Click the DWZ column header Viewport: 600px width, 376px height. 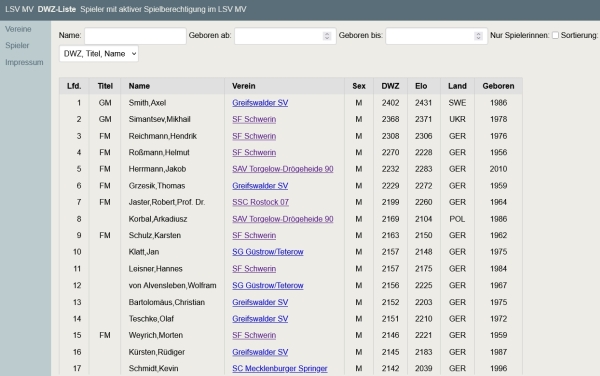pyautogui.click(x=390, y=86)
